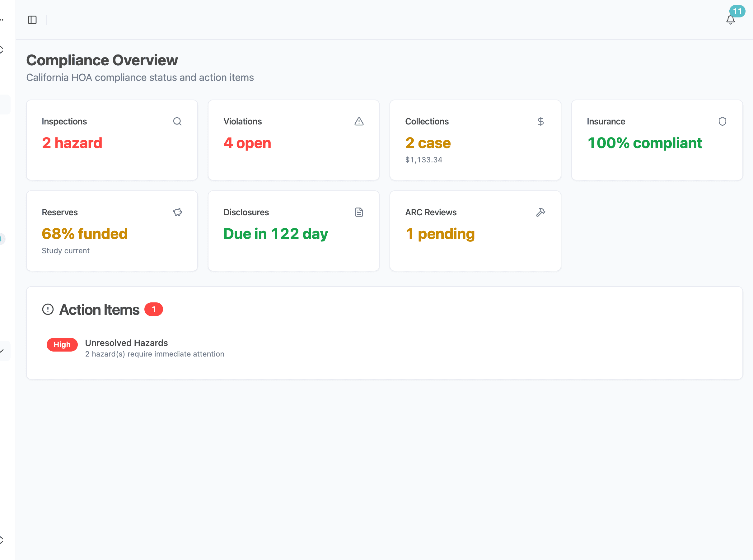Expand the collapsed sidebar chevron near the top
Viewport: 753px width, 560px height.
(x=1, y=50)
